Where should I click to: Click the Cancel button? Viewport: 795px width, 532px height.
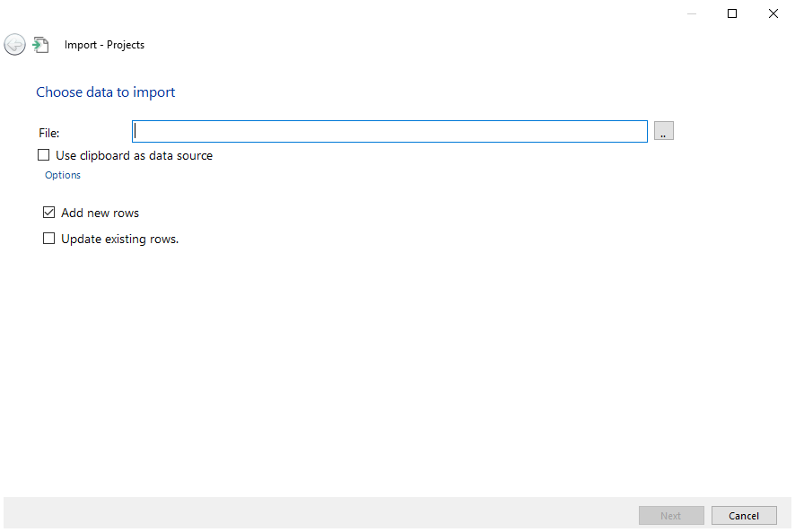(x=744, y=516)
